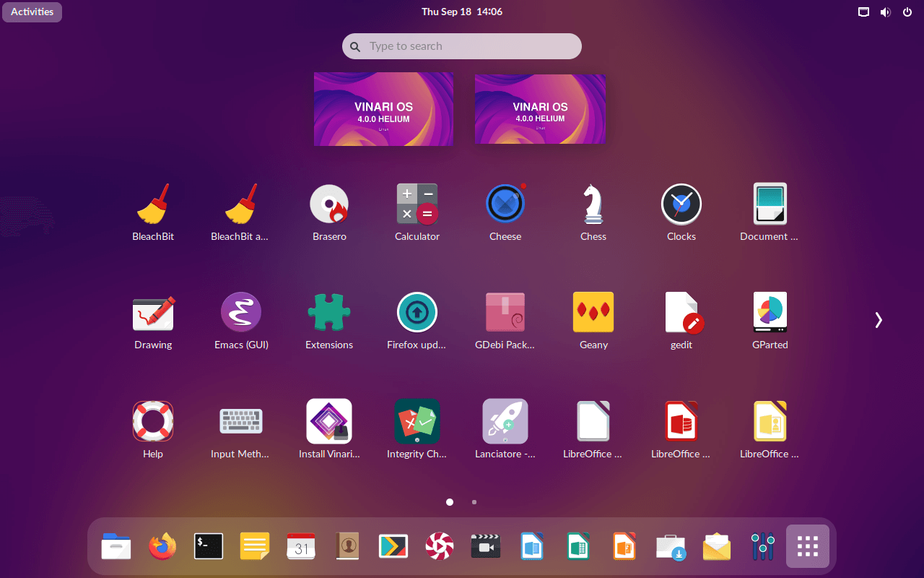Viewport: 924px width, 578px height.
Task: Start the Chess game
Action: coord(593,204)
